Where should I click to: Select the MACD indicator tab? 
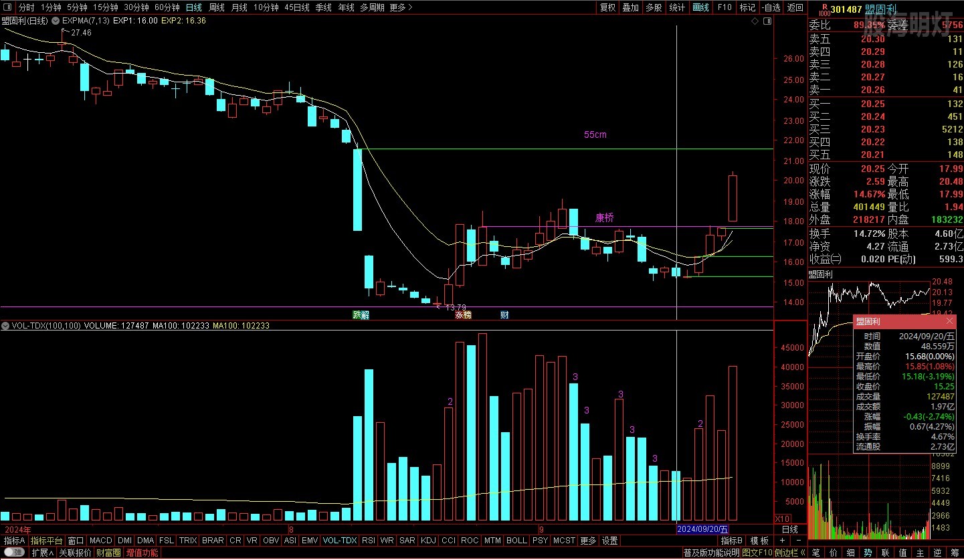tap(100, 541)
